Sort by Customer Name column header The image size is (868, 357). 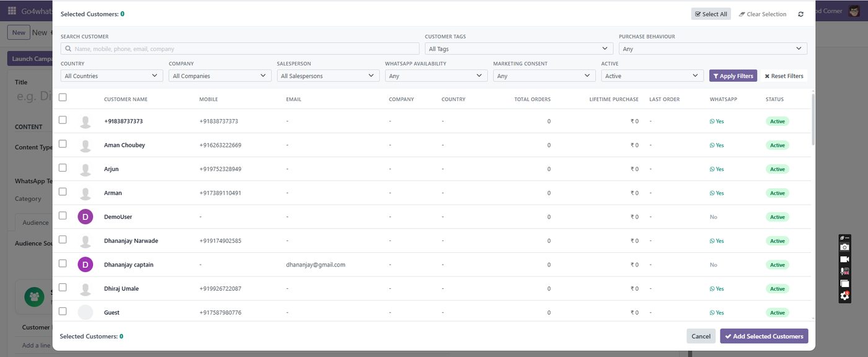[x=126, y=99]
